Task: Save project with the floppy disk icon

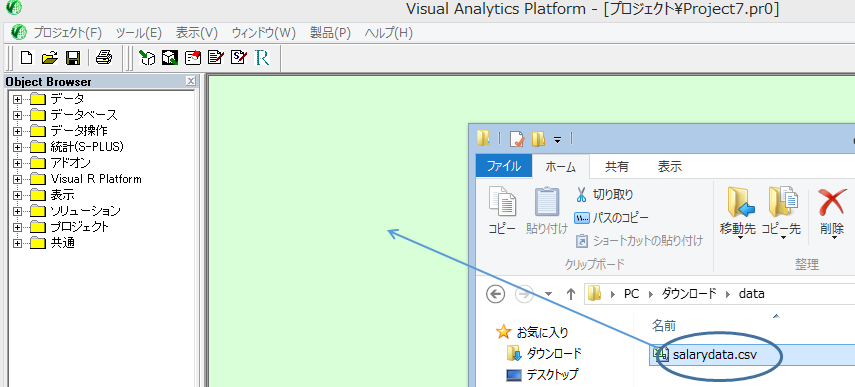Action: point(73,57)
